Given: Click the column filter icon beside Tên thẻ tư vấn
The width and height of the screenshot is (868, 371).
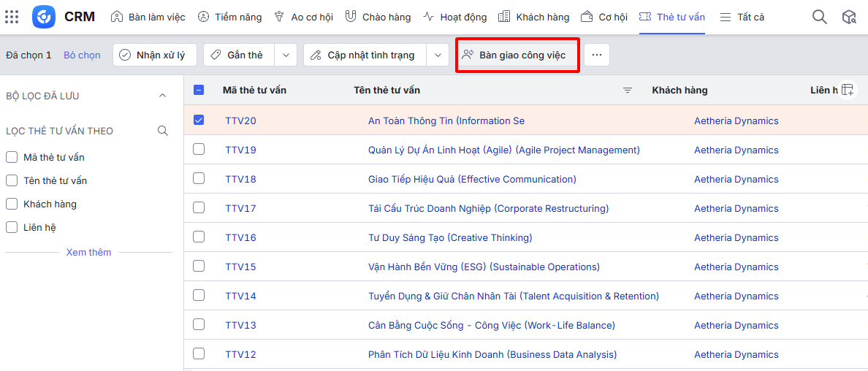Looking at the screenshot, I should (x=627, y=91).
